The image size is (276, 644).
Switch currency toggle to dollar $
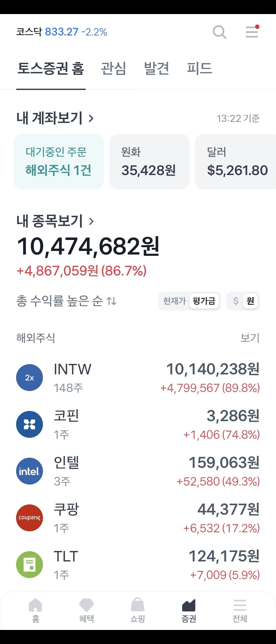coord(236,301)
